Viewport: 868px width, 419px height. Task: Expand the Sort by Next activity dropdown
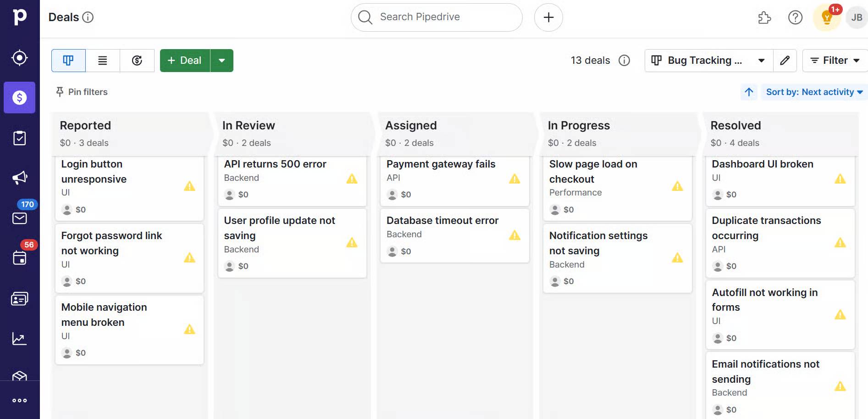814,92
